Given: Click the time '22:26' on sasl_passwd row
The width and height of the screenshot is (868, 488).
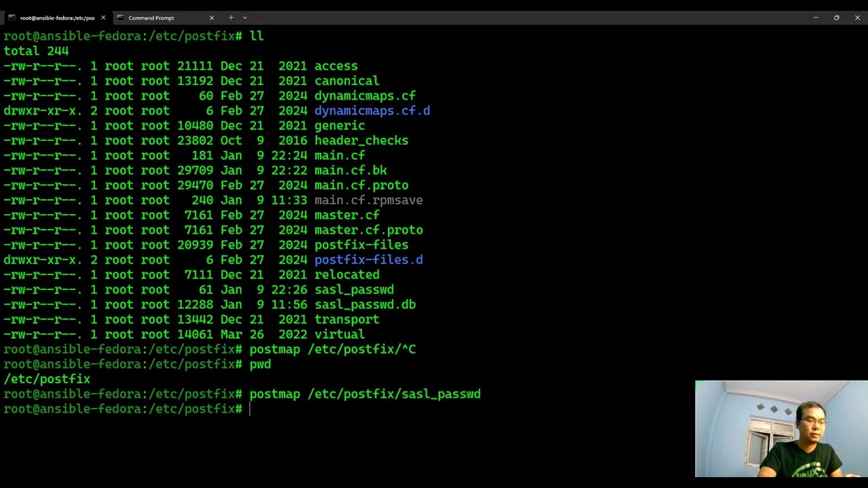Looking at the screenshot, I should tap(289, 289).
